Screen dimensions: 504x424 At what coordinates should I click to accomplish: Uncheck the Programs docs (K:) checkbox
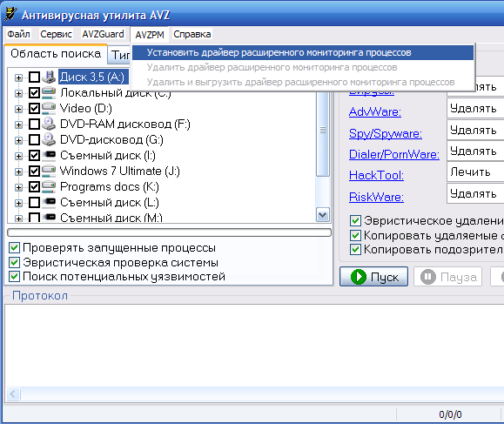pyautogui.click(x=35, y=187)
